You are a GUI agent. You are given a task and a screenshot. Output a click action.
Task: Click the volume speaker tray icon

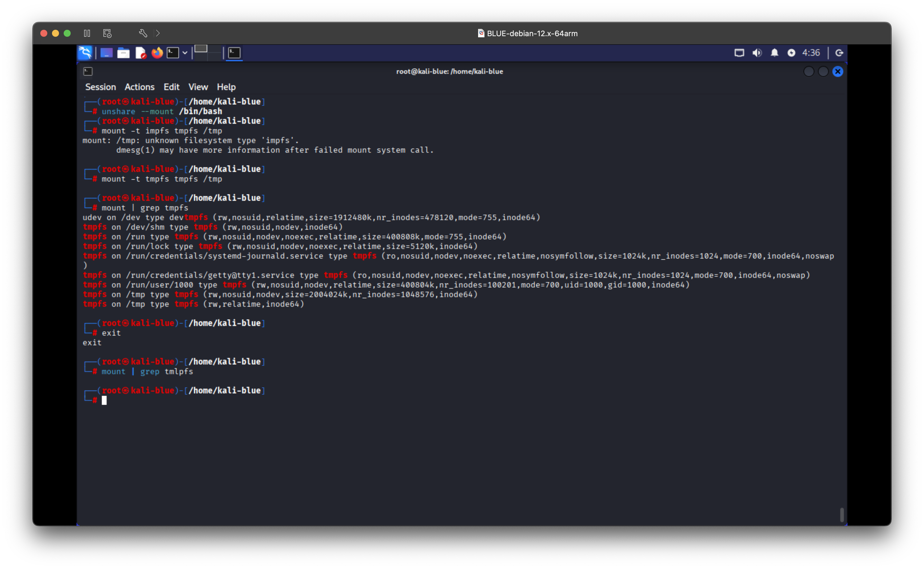[757, 53]
